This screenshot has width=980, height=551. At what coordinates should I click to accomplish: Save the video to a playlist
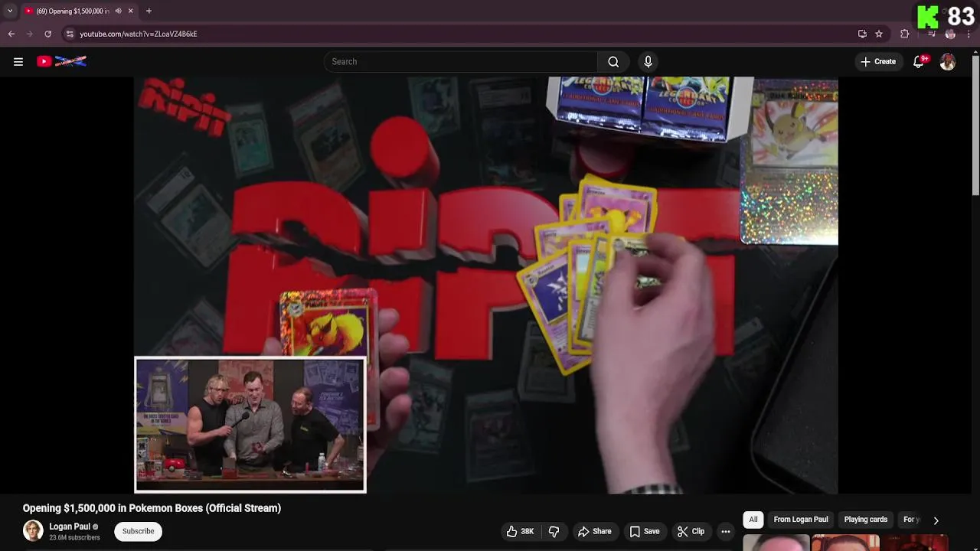click(645, 531)
